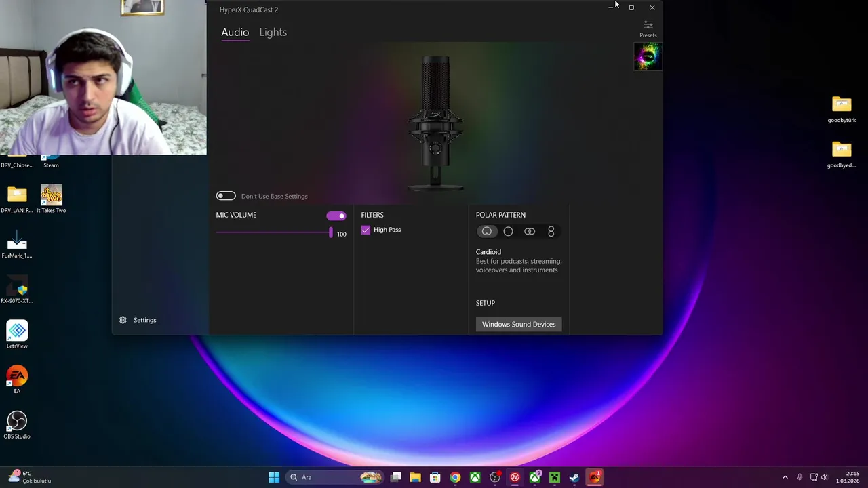
Task: Select the Stereo polar pattern icon
Action: point(530,231)
